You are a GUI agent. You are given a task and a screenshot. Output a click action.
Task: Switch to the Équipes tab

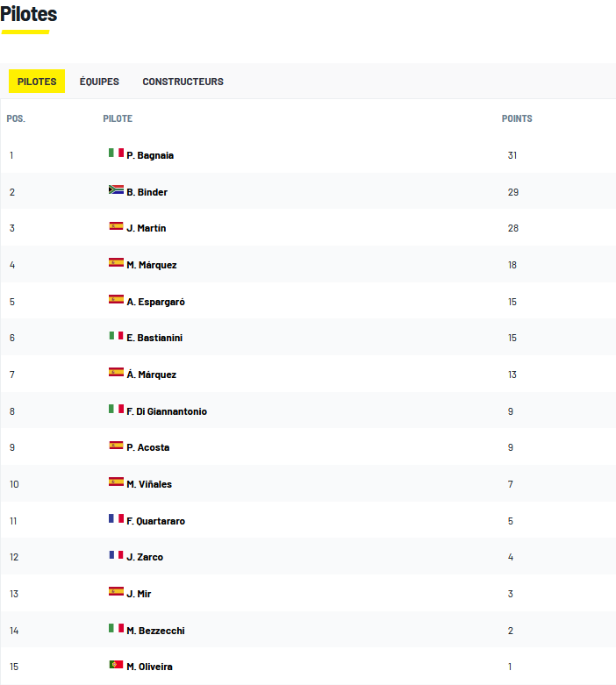point(99,82)
